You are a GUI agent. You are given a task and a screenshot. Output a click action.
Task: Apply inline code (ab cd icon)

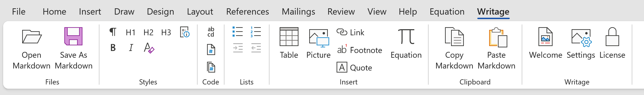(211, 32)
